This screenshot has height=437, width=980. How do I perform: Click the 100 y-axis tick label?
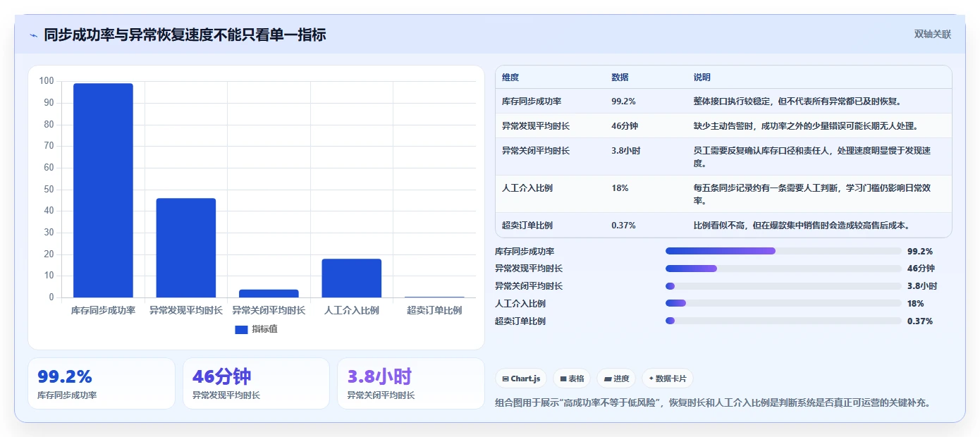(47, 81)
